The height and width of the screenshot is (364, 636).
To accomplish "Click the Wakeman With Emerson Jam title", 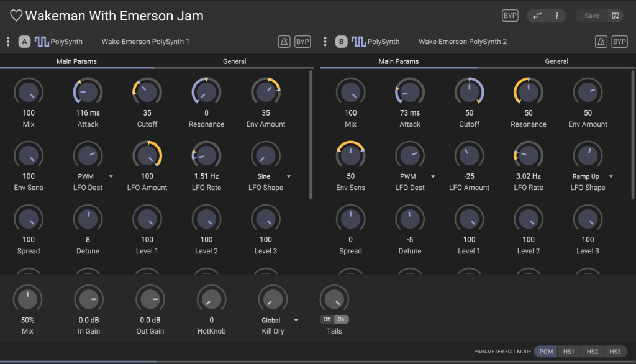I will click(114, 16).
